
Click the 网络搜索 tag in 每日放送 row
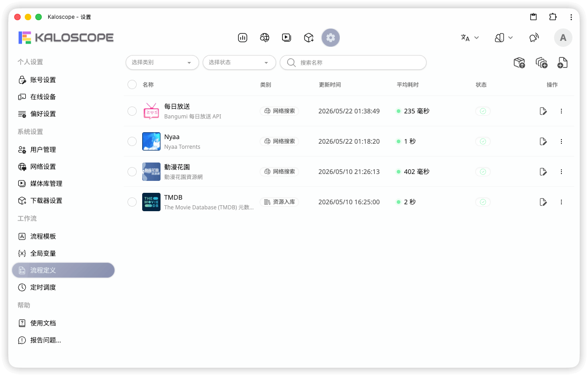279,111
